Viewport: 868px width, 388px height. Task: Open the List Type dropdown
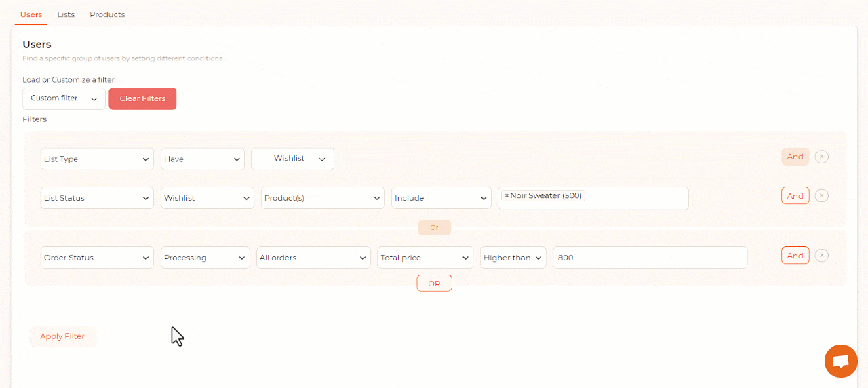click(x=97, y=159)
